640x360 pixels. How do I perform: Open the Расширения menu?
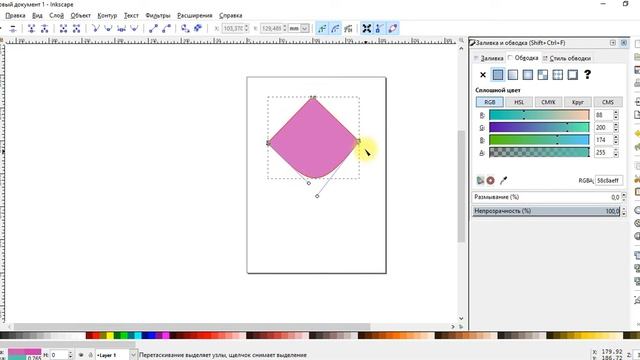(195, 16)
